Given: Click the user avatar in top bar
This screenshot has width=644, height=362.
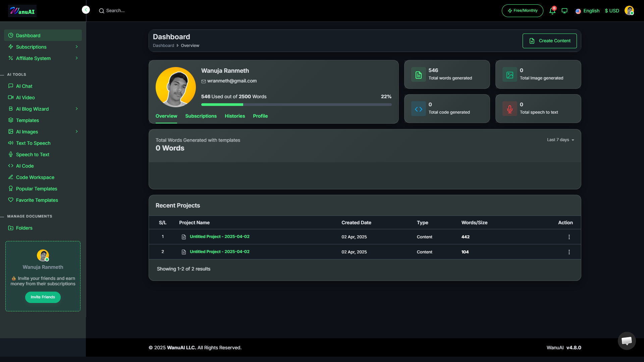Looking at the screenshot, I should (x=629, y=11).
